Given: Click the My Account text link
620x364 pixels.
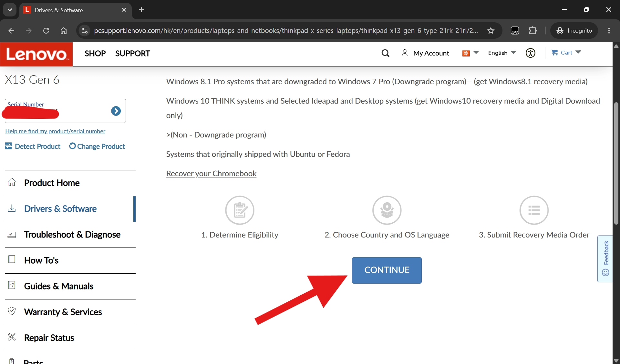Looking at the screenshot, I should click(x=431, y=53).
